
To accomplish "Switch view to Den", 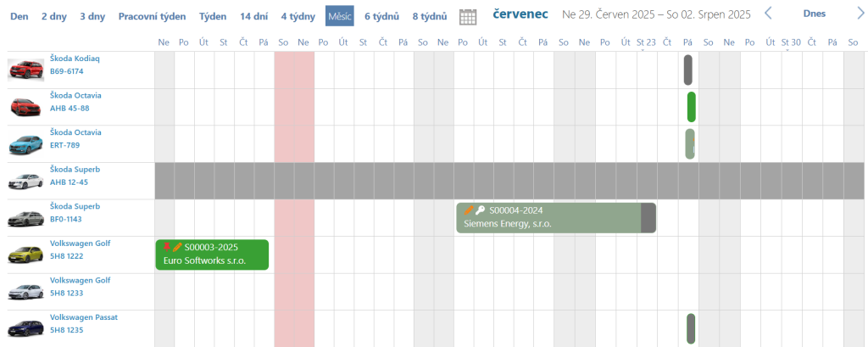I will pyautogui.click(x=19, y=16).
